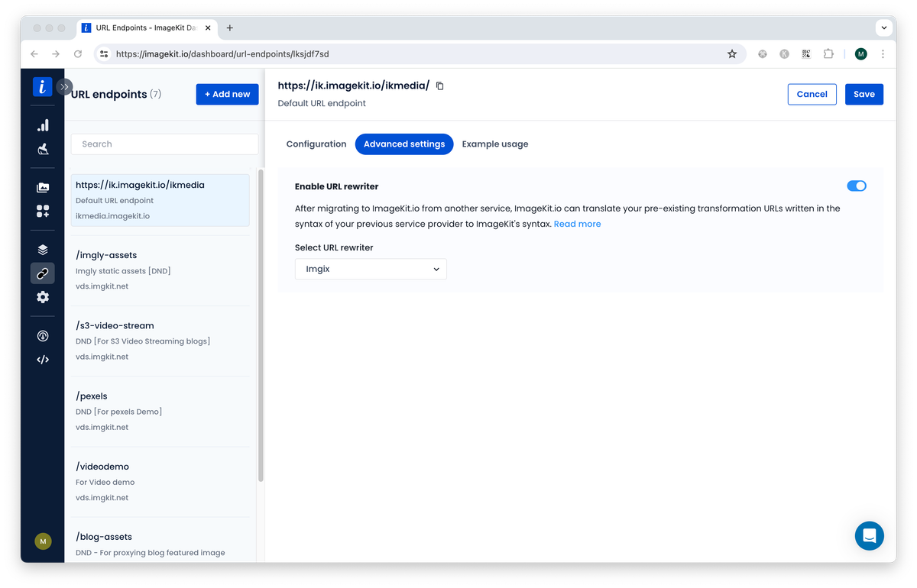Open a new browser tab
The width and height of the screenshot is (917, 588).
coord(230,27)
